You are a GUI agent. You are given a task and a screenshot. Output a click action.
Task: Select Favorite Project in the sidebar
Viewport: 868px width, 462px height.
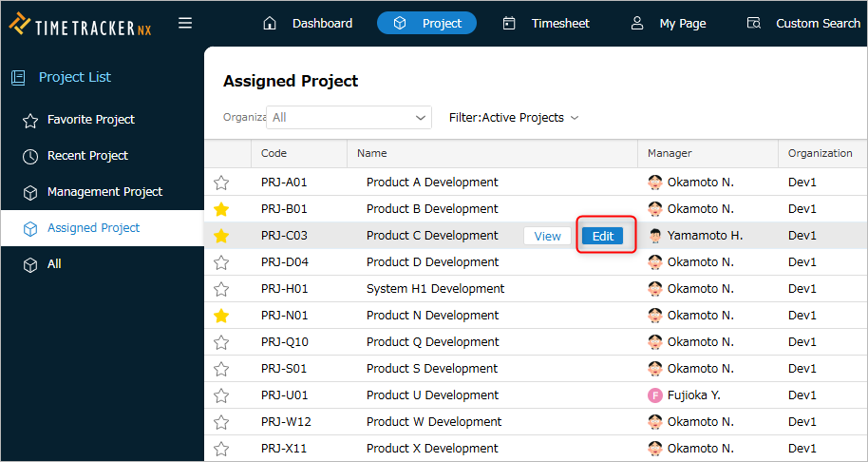[x=103, y=120]
